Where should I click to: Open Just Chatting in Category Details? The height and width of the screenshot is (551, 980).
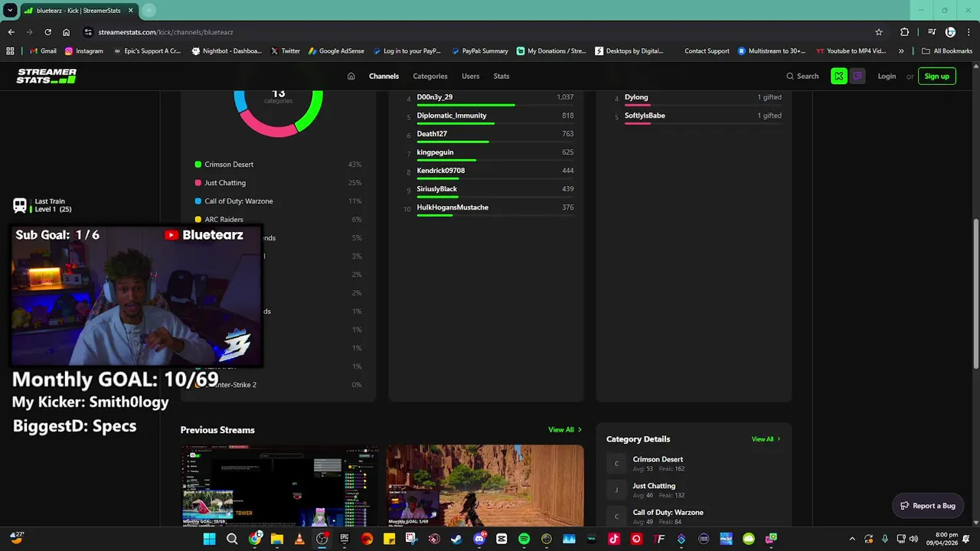[654, 486]
